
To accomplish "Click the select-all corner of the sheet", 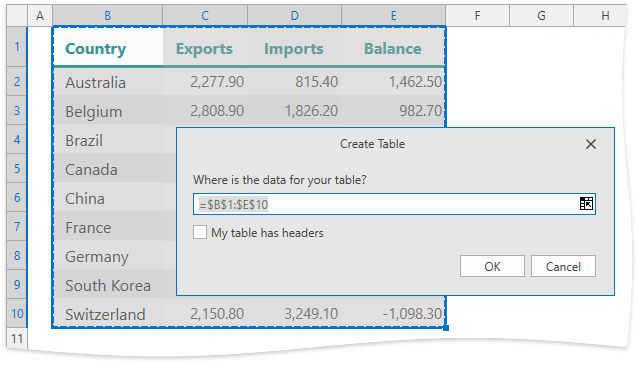I will (17, 16).
